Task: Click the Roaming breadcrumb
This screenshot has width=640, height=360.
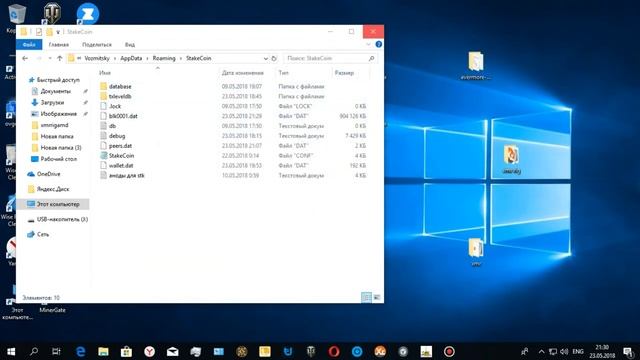Action: pos(164,58)
